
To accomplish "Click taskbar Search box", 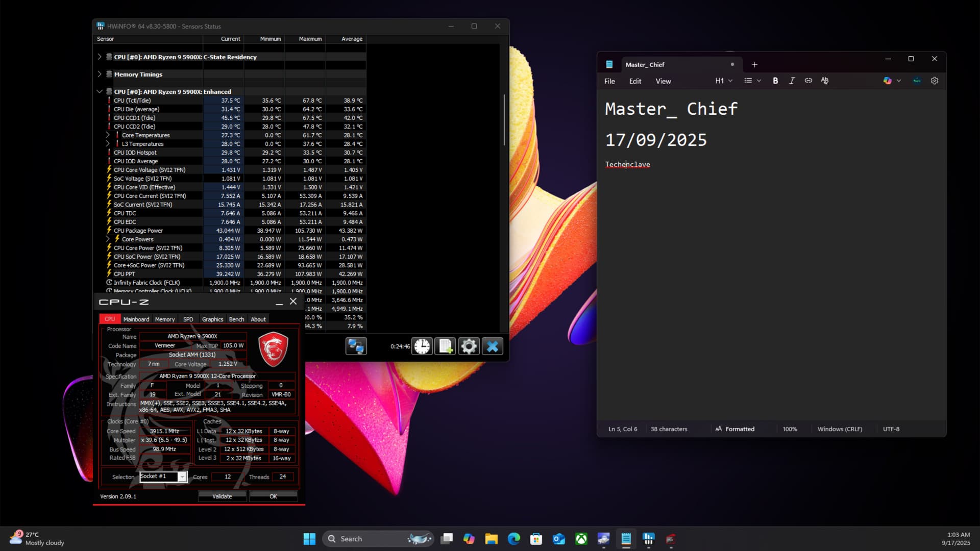I will coord(378,539).
